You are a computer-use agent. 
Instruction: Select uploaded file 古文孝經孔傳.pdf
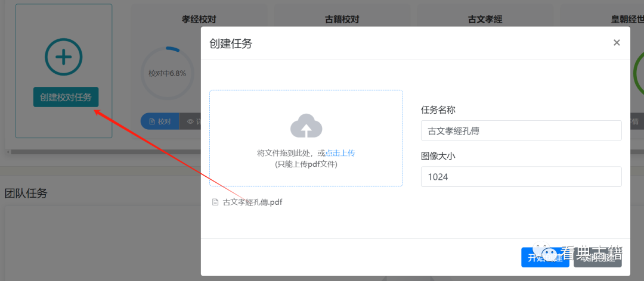pyautogui.click(x=247, y=202)
